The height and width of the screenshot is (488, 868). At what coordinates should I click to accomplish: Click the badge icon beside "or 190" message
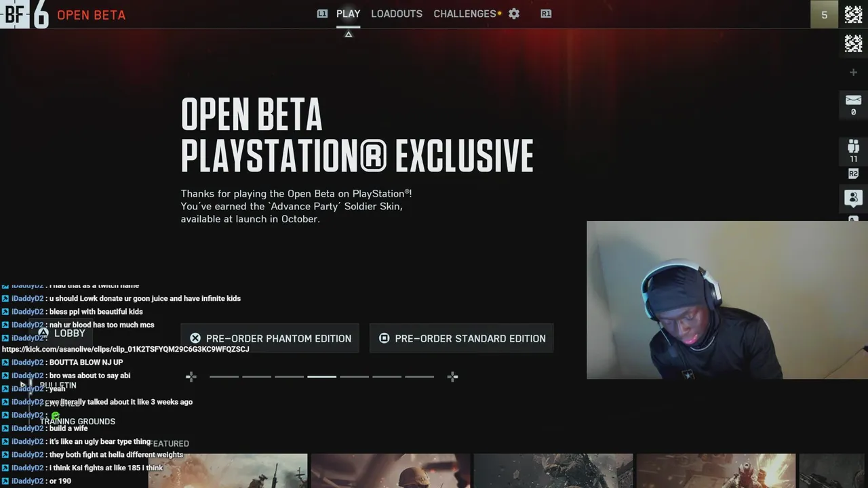(5, 481)
